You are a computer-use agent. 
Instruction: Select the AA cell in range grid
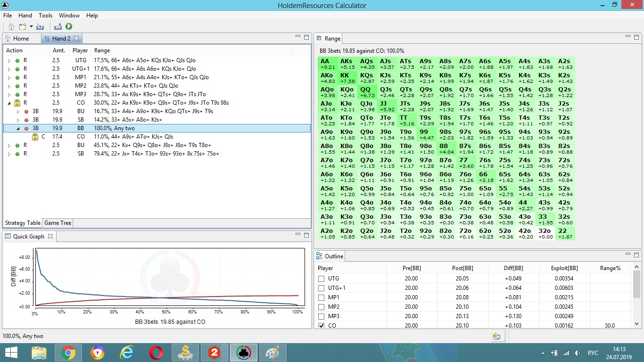[328, 64]
